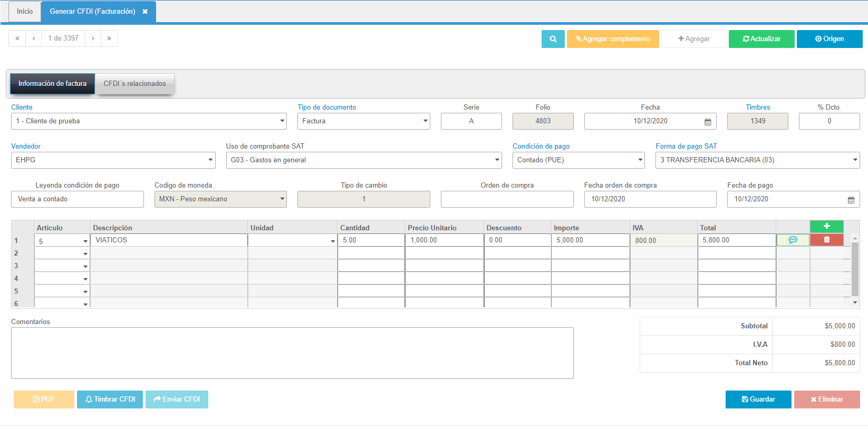
Task: Open Uso de comprobante SAT dropdown
Action: [x=364, y=160]
